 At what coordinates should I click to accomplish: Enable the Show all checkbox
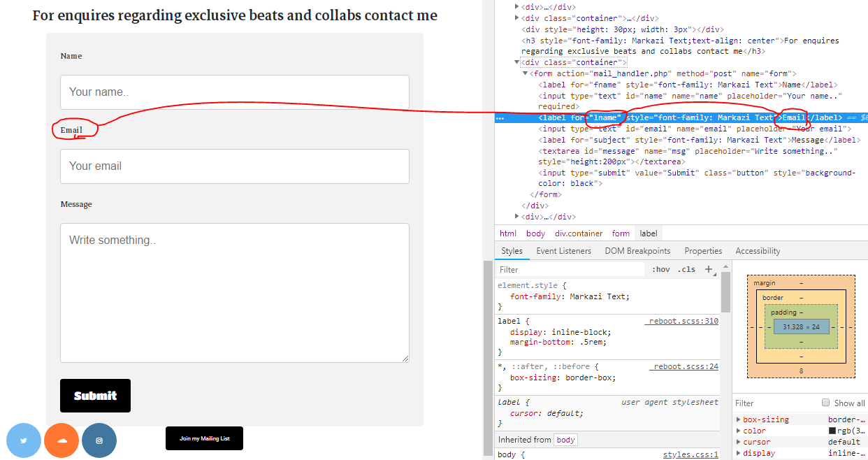click(x=825, y=403)
